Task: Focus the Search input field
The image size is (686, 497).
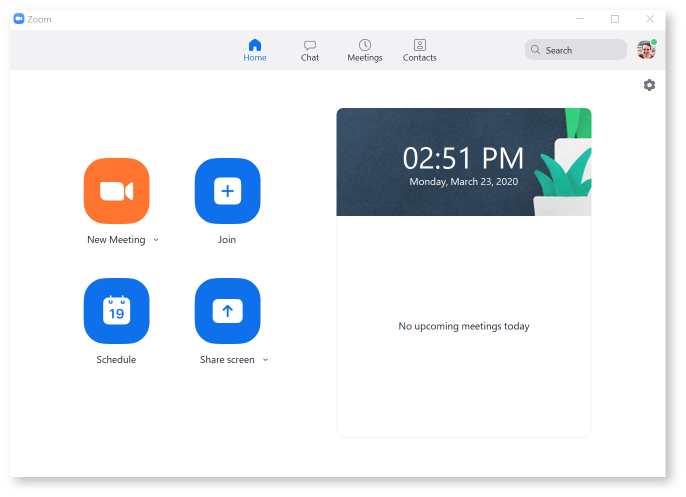Action: click(576, 49)
